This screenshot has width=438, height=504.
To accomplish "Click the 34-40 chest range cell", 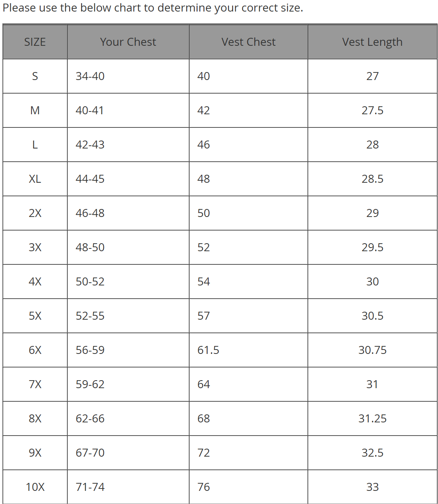I will click(90, 76).
